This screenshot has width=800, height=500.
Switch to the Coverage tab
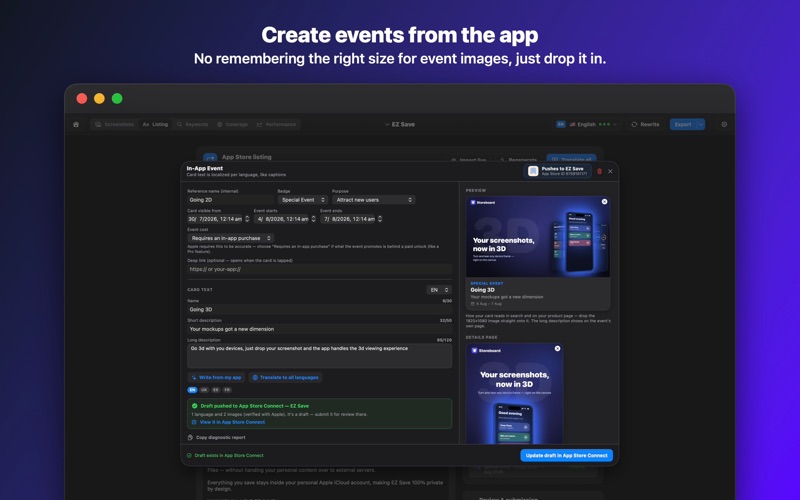(x=233, y=124)
